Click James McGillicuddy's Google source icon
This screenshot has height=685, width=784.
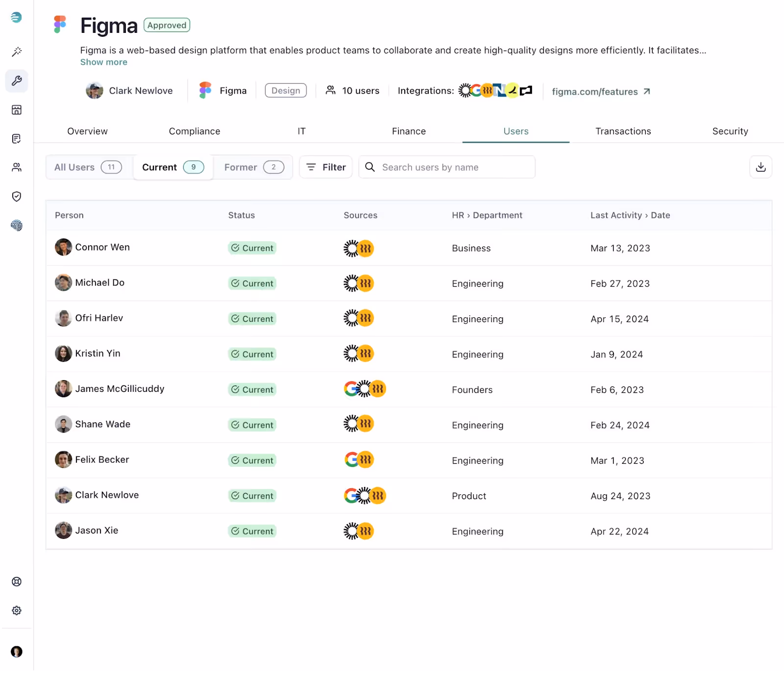[351, 389]
